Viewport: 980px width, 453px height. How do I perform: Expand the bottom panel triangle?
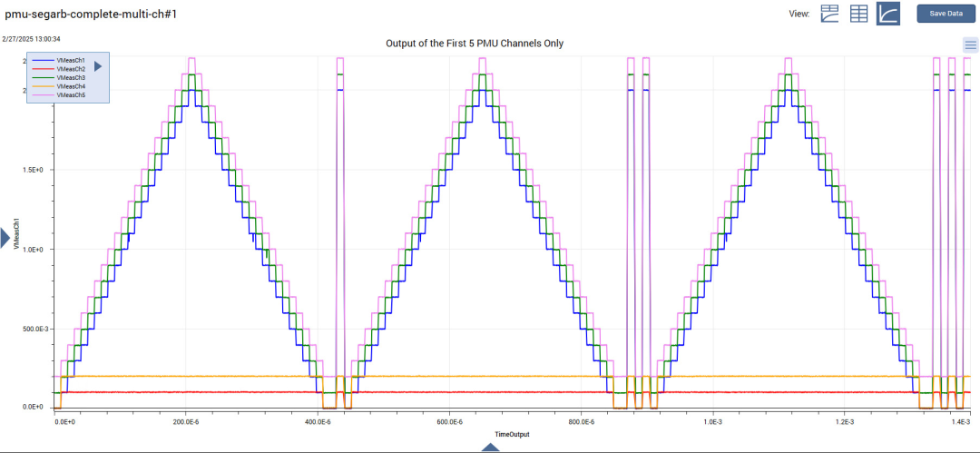pos(491,448)
